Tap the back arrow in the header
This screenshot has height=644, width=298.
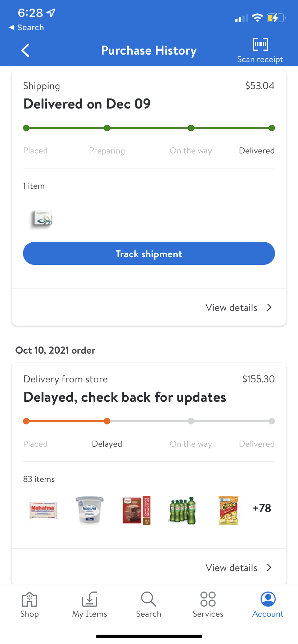(25, 51)
